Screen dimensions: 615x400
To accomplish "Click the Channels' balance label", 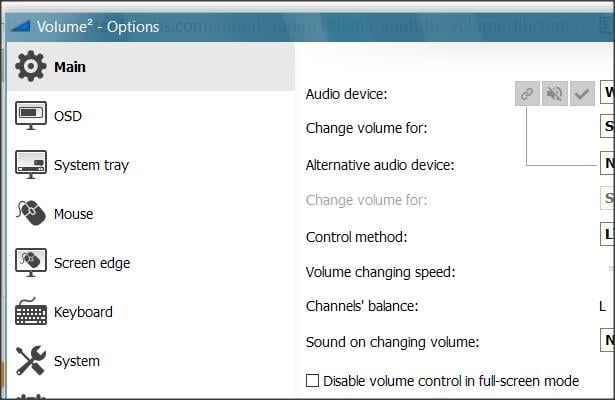I will click(x=362, y=306).
